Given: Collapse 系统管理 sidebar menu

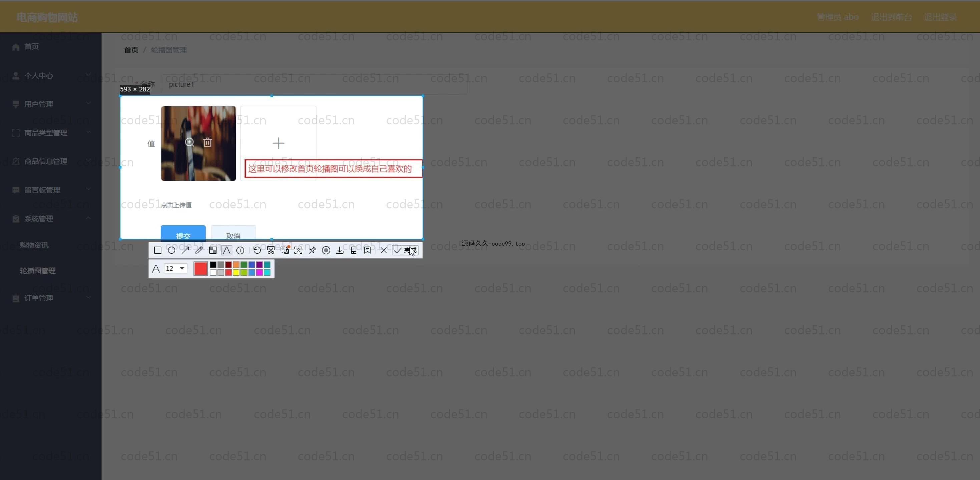Looking at the screenshot, I should pos(51,219).
